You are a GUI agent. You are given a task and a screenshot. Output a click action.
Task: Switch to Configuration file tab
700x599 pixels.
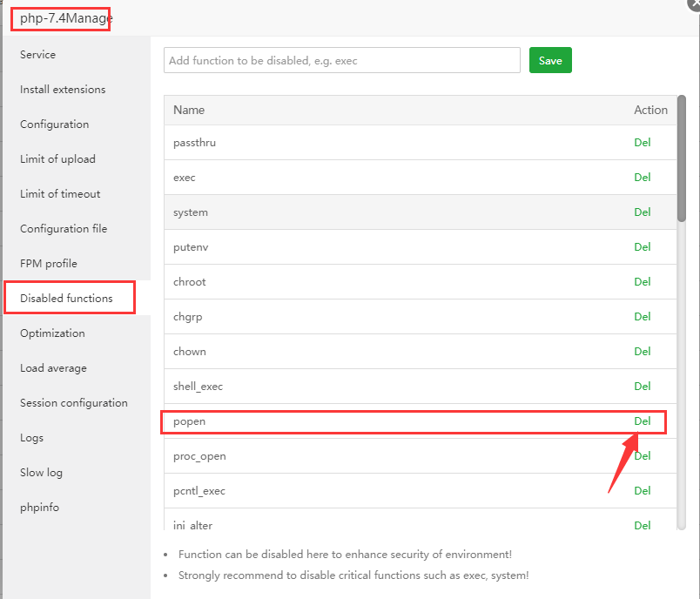tap(64, 229)
